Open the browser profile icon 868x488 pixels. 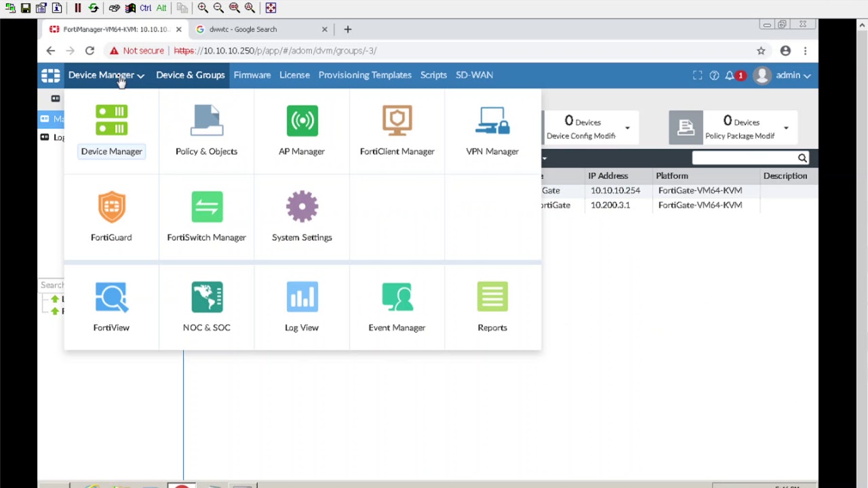pyautogui.click(x=785, y=51)
